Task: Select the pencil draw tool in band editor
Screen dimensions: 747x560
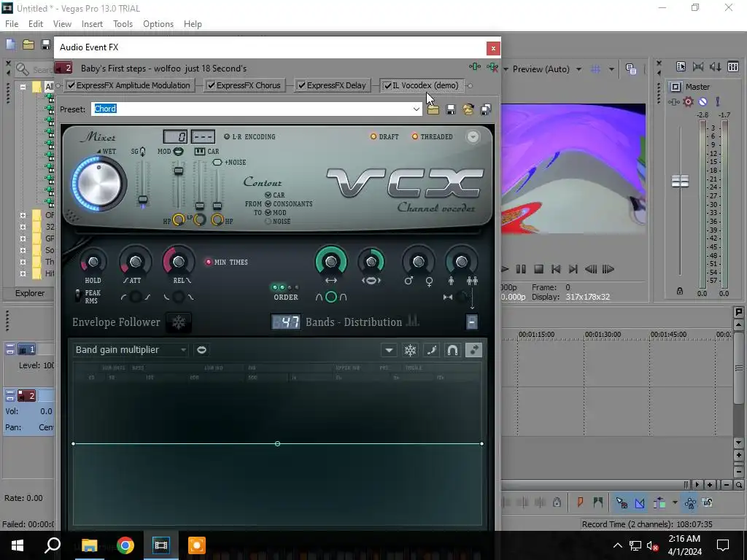Action: pos(432,351)
